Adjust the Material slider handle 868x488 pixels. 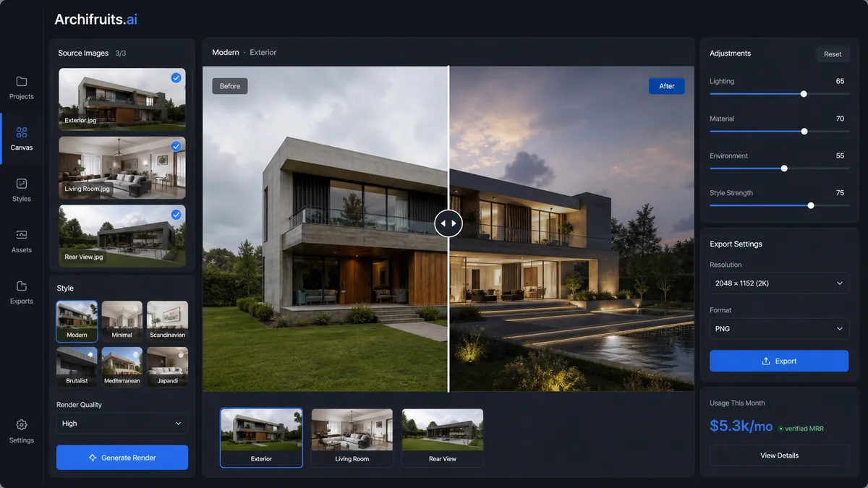click(804, 132)
